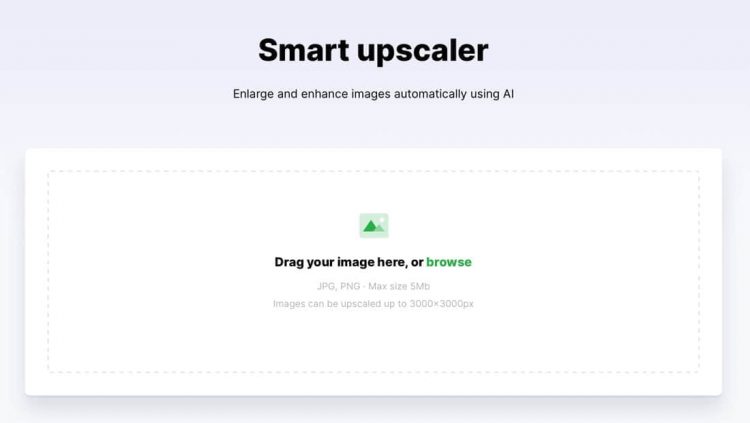Click the dark green mountain inside the image icon
The height and width of the screenshot is (423, 750).
click(370, 227)
